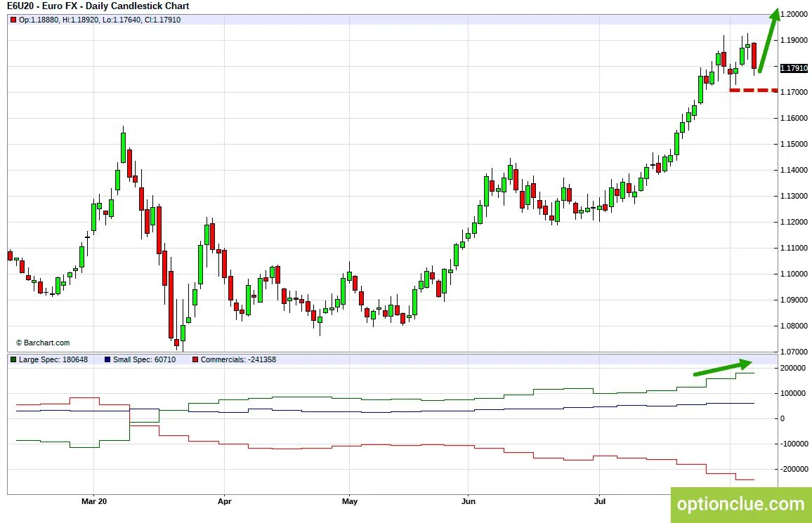Click the 1.12000 price axis label
812x523 pixels.
794,222
